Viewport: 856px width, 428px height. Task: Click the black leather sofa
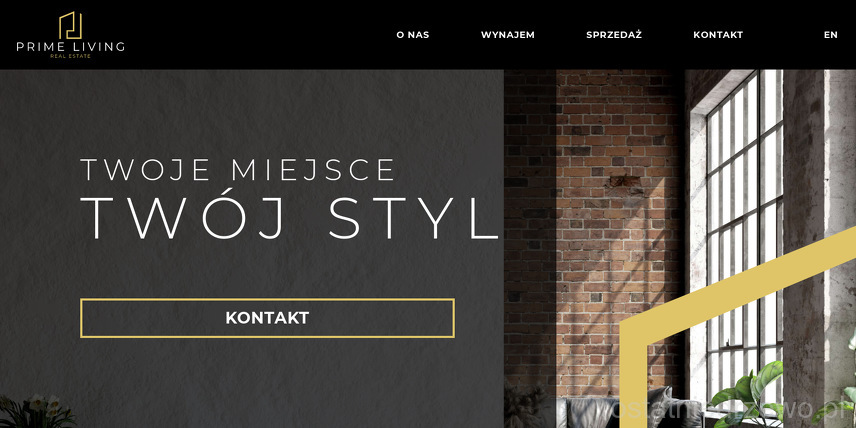click(x=617, y=412)
